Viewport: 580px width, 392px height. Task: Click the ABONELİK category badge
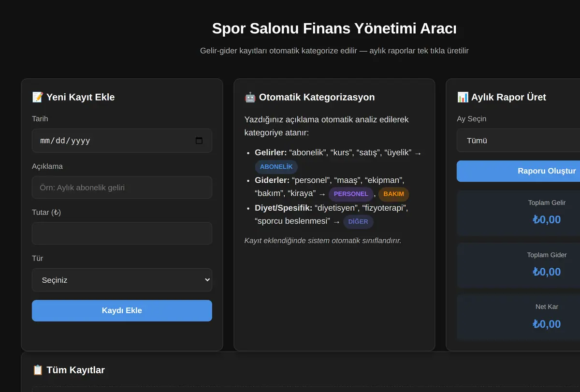click(276, 167)
